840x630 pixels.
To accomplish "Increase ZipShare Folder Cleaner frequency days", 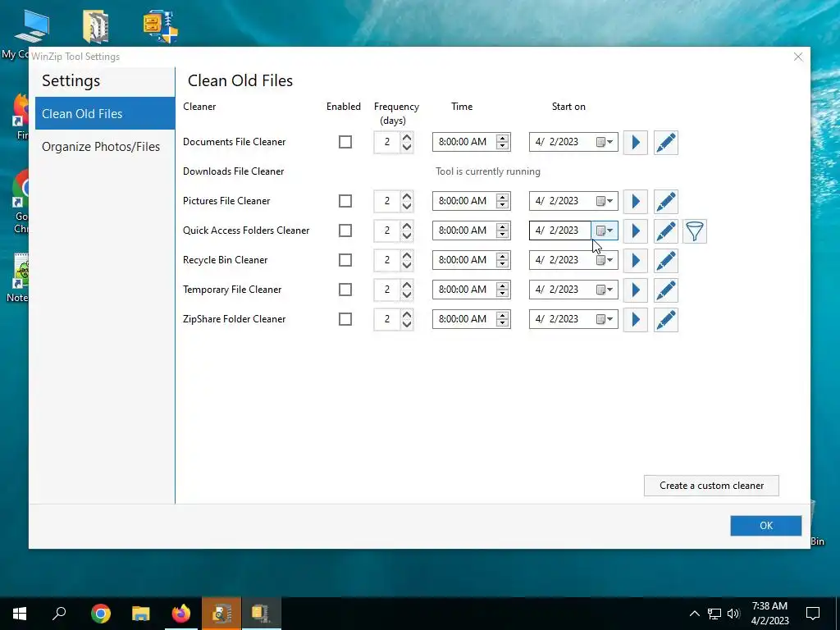I will point(407,314).
